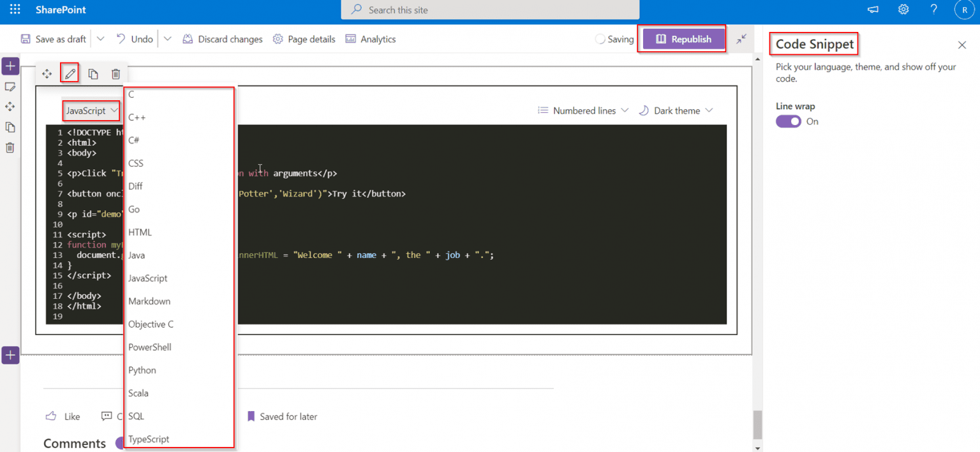Open the JavaScript language dropdown
Viewport: 980px width, 452px height.
click(x=91, y=110)
